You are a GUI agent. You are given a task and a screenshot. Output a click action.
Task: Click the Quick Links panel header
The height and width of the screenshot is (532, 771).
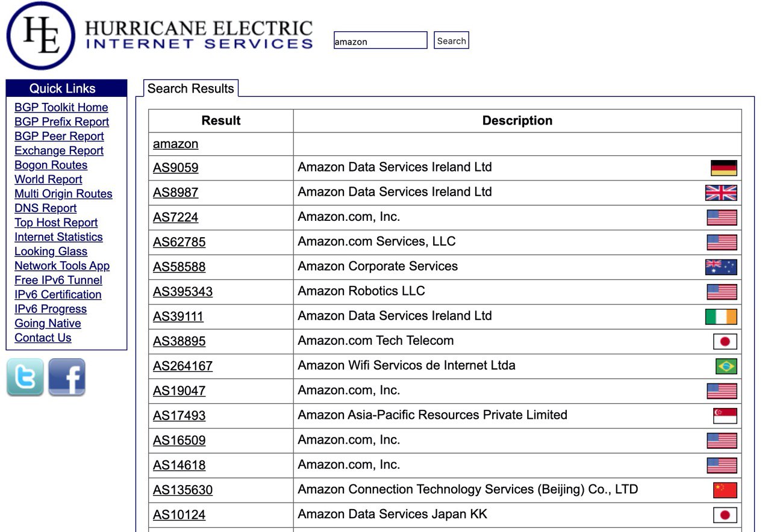coord(66,88)
